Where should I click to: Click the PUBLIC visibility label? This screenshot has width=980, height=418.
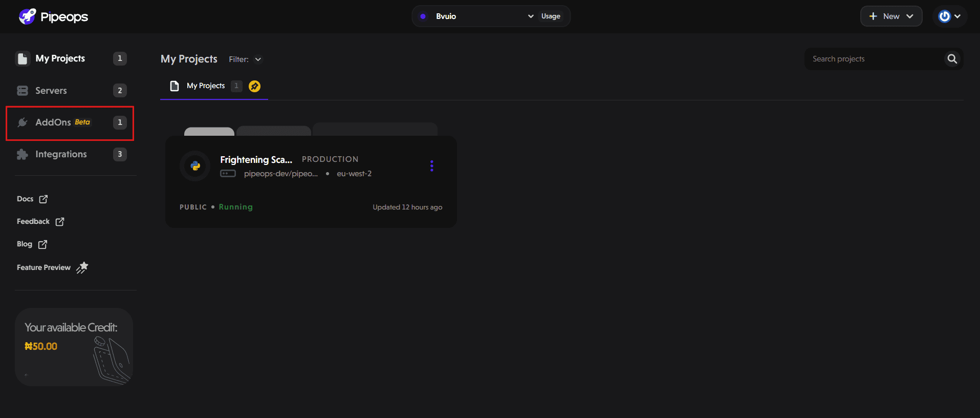[x=193, y=207]
